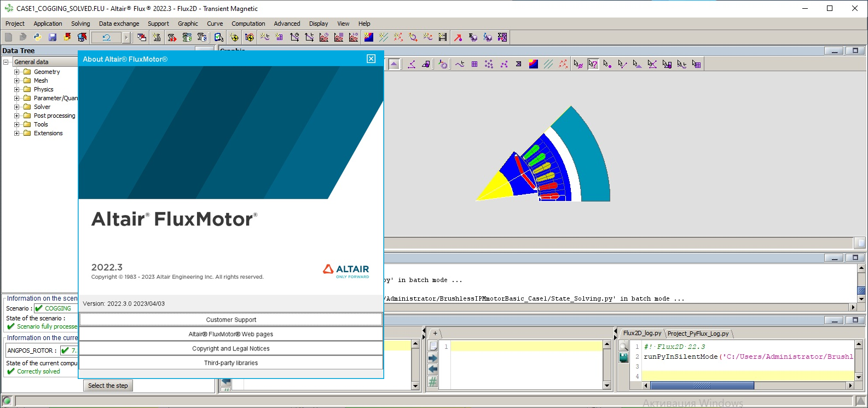
Task: Click the magnifier checkmark check icon in toolbar
Action: 218,37
